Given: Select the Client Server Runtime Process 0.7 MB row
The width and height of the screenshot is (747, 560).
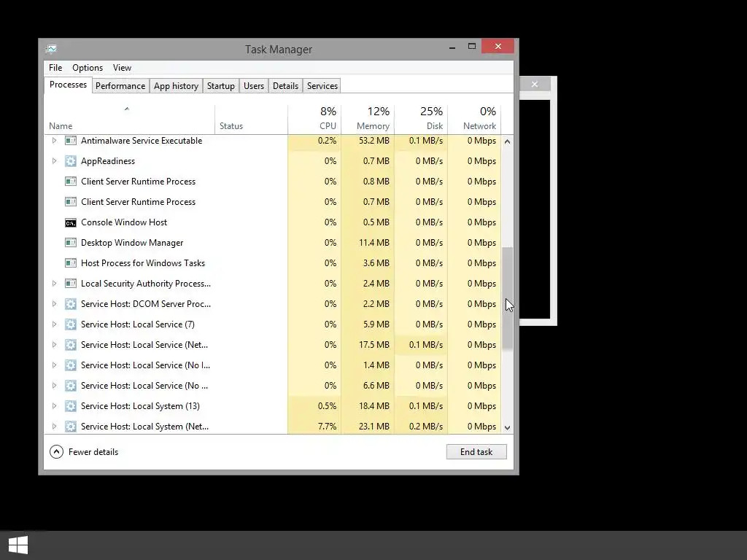Looking at the screenshot, I should click(x=273, y=202).
